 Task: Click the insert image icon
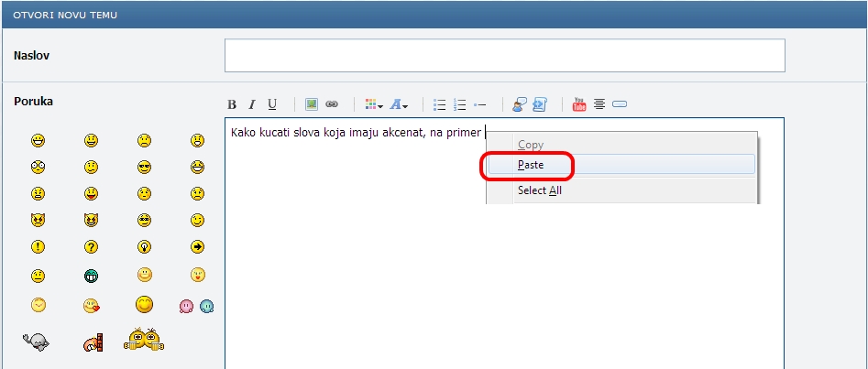[x=312, y=104]
